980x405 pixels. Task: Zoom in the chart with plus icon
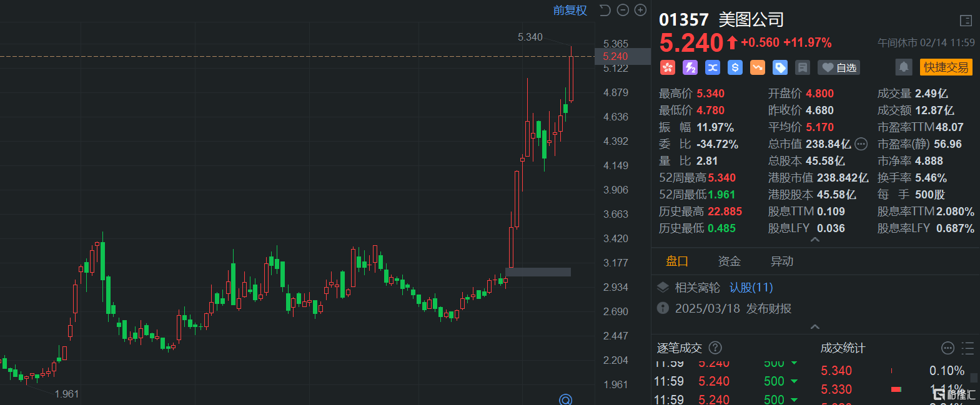coord(640,10)
